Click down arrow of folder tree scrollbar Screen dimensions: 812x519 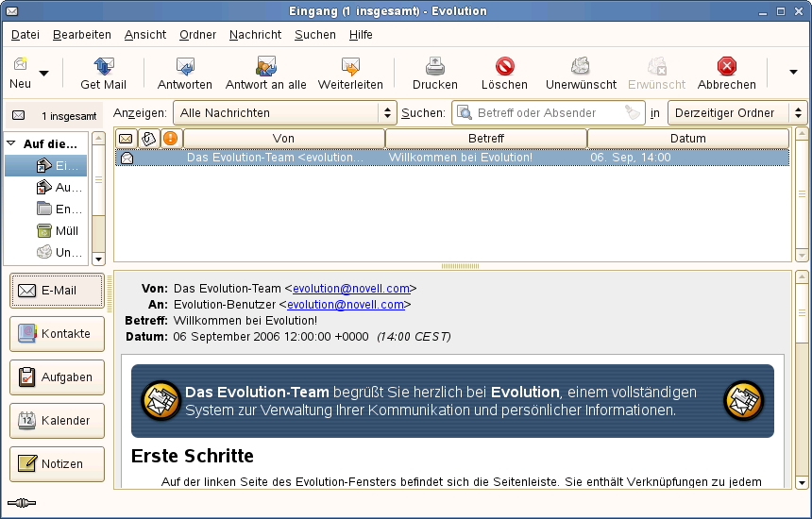click(x=98, y=259)
